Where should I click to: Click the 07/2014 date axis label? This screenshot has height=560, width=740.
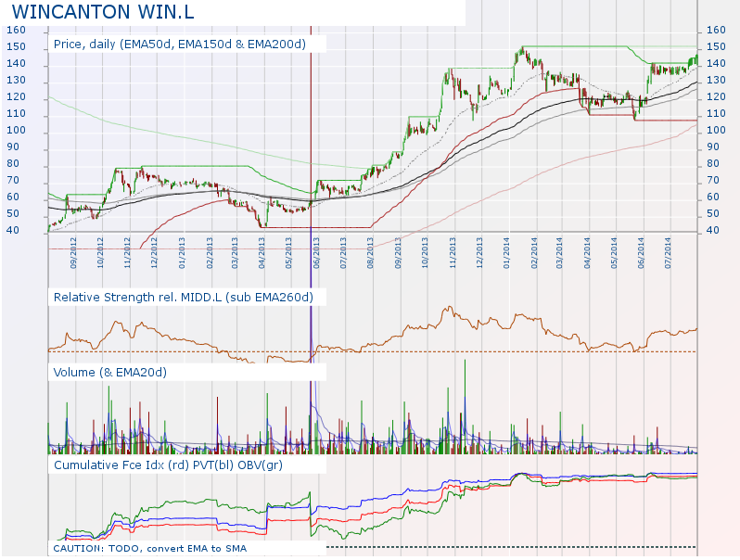[669, 253]
